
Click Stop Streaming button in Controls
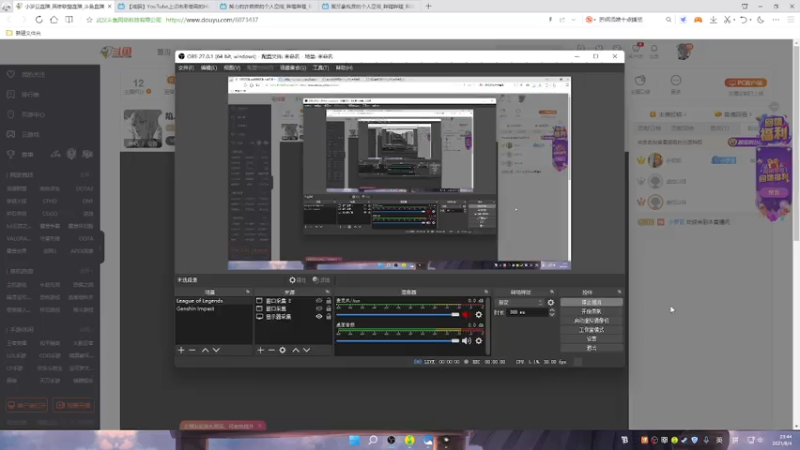[591, 302]
